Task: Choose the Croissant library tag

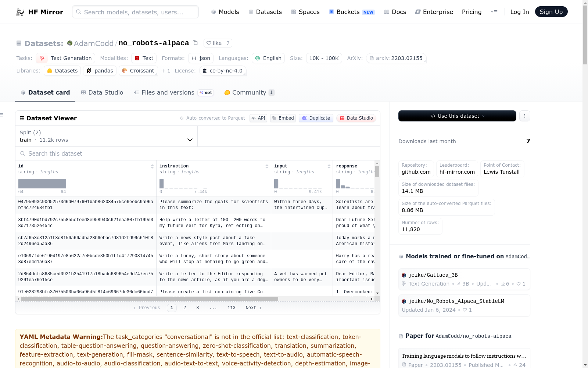Action: click(138, 71)
